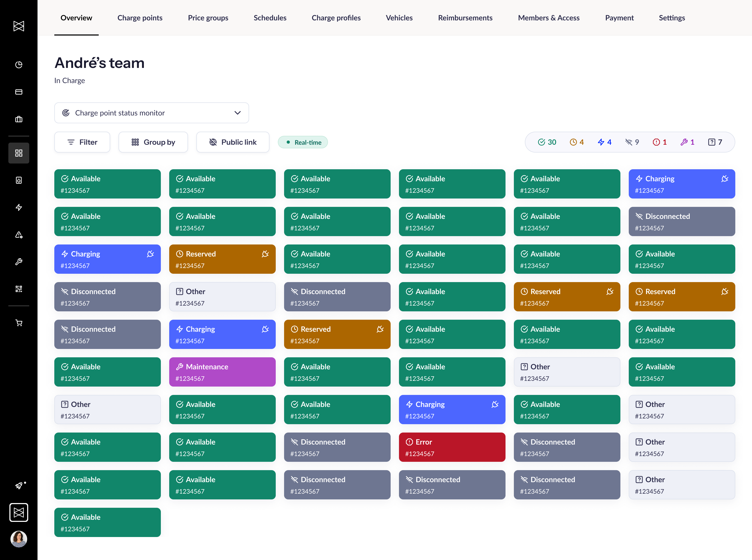Open the wrench icon in the sidebar
The width and height of the screenshot is (752, 560).
[19, 262]
